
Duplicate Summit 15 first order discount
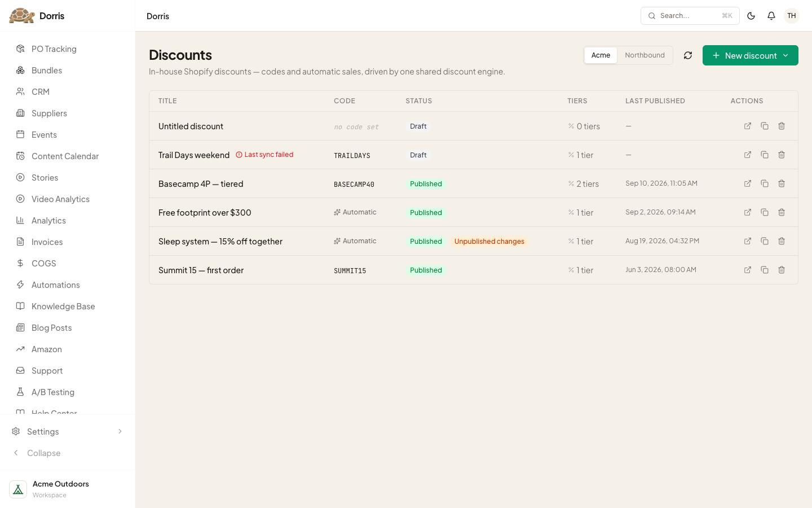pyautogui.click(x=765, y=270)
